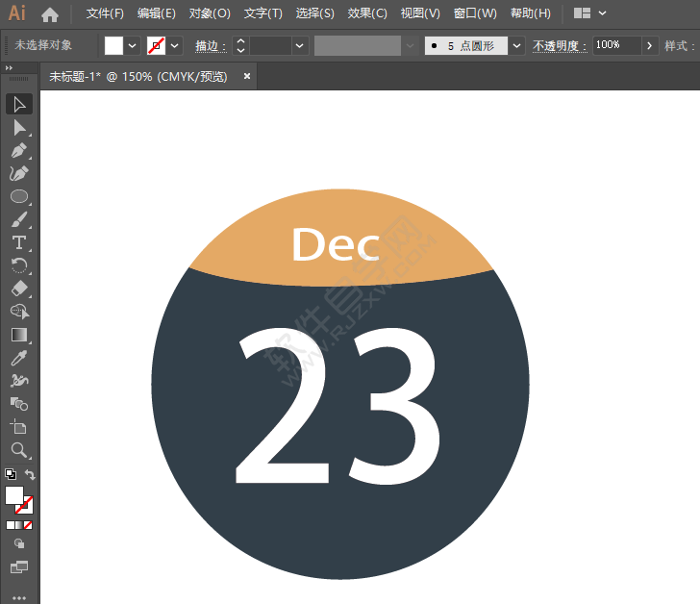Reset default fill and stroke icon

click(11, 474)
